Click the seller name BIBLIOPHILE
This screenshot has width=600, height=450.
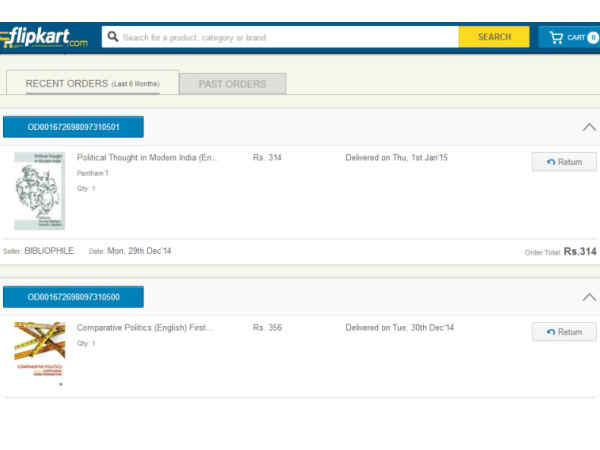point(49,251)
